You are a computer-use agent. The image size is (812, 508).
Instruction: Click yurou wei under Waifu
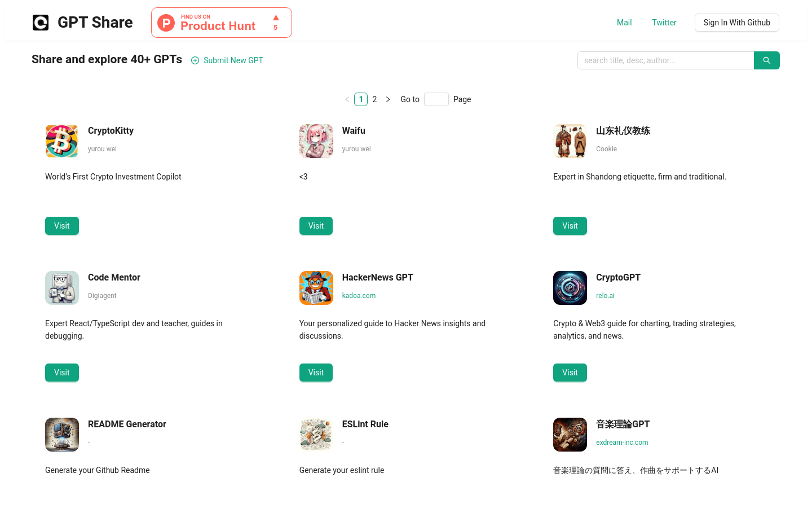tap(356, 149)
